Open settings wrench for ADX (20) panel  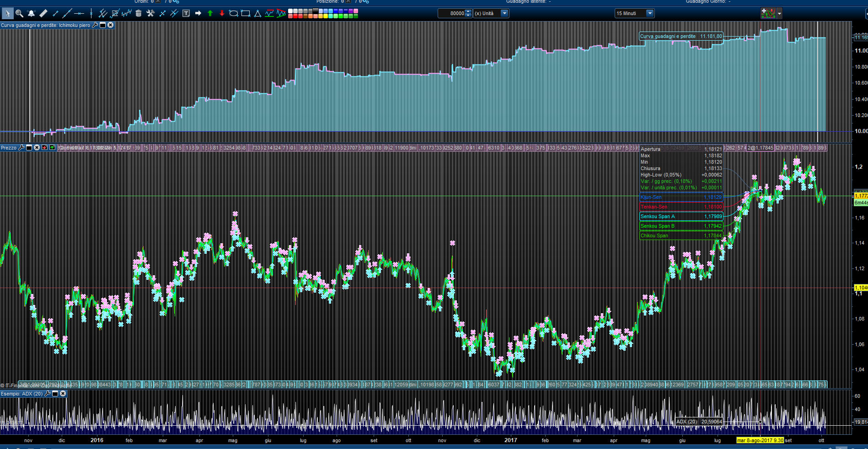47,394
